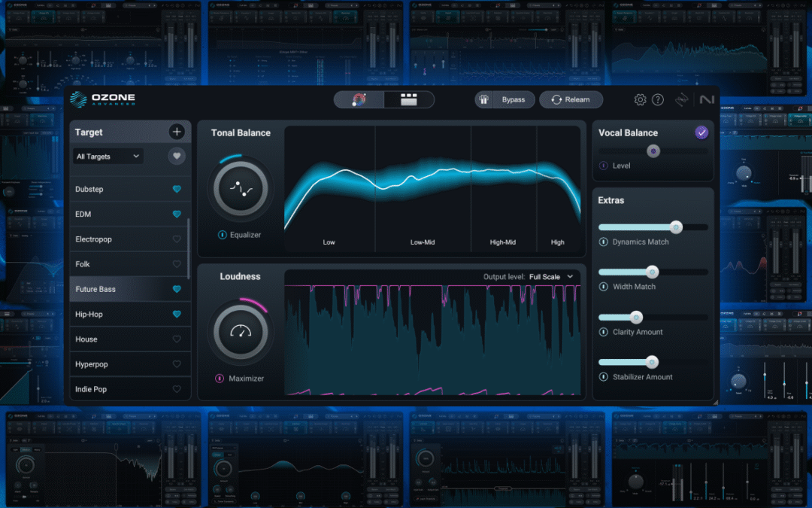This screenshot has width=812, height=508.
Task: Toggle the Maximizer power button
Action: point(220,379)
